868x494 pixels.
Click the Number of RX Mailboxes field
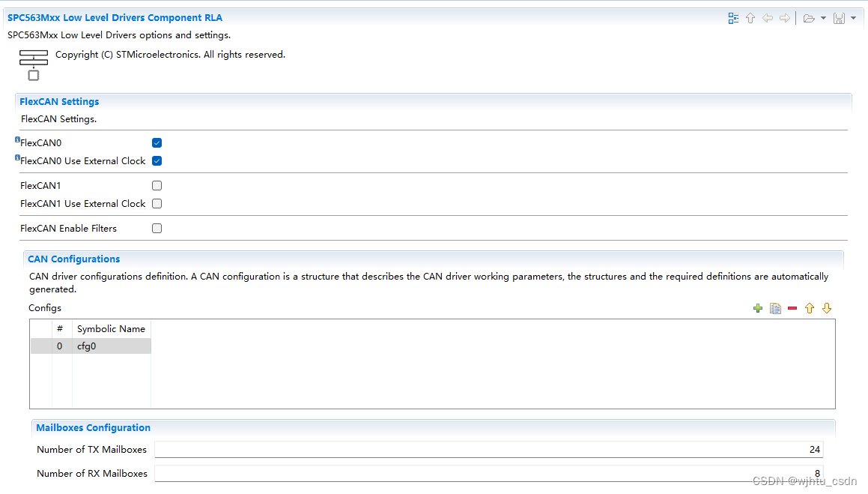[489, 474]
